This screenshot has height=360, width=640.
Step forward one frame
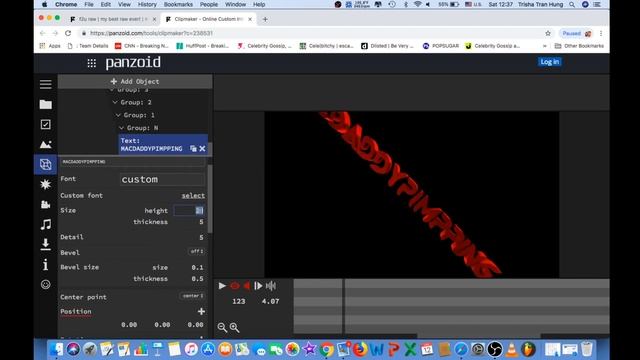pyautogui.click(x=258, y=286)
